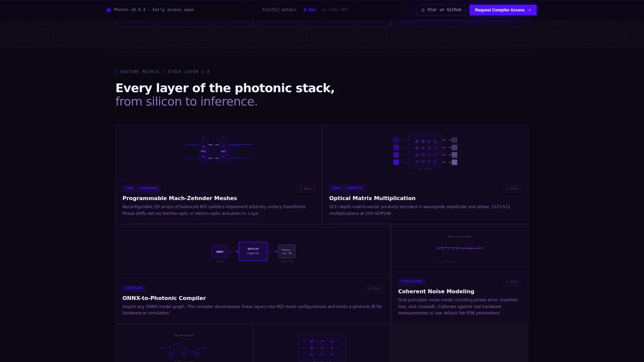
Task: Star the Optical Matrix Multiplication card
Action: (x=512, y=189)
